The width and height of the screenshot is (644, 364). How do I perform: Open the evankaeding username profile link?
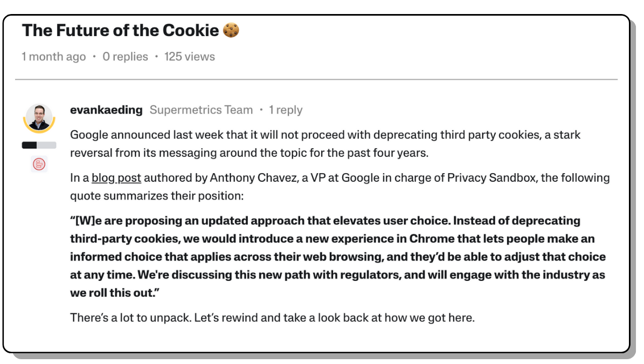click(106, 110)
